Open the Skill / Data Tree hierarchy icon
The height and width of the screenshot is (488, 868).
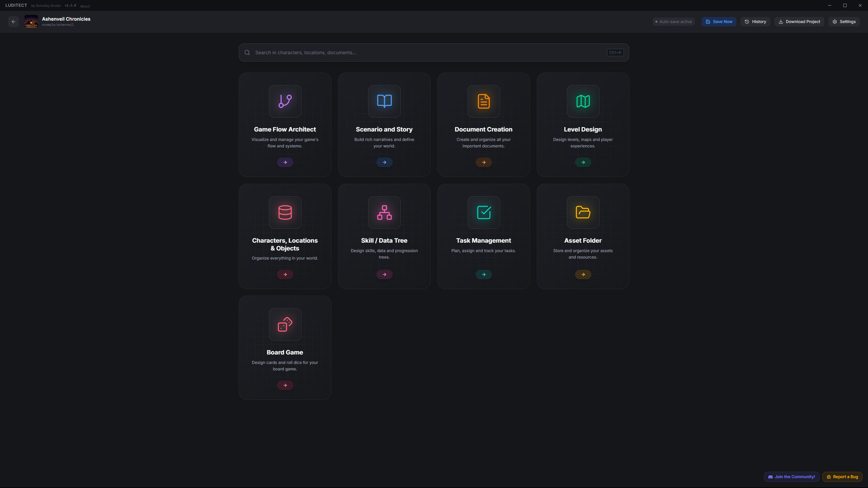[x=384, y=212]
